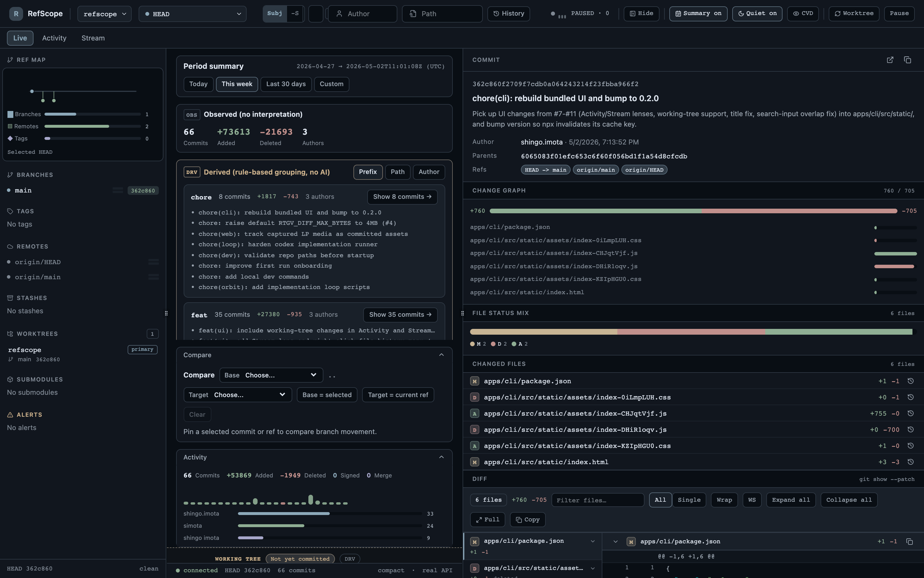Open the Compare Target Choose dropdown
924x578 pixels.
click(x=237, y=395)
